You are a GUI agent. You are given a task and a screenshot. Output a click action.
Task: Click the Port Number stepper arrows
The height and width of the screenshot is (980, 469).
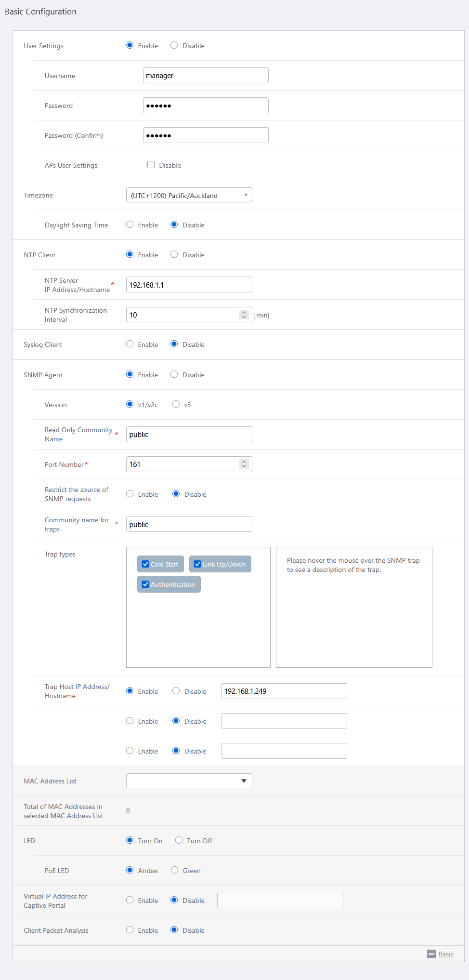click(244, 464)
